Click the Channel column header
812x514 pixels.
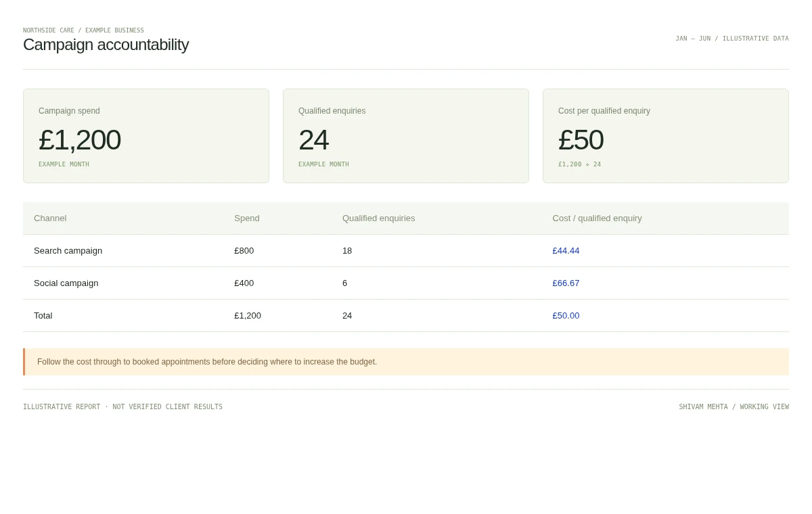click(50, 218)
